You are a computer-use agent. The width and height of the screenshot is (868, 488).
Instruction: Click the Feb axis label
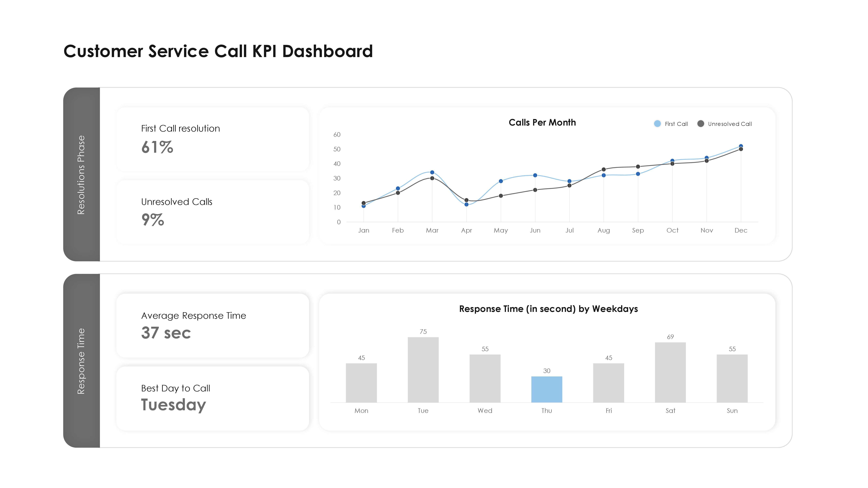398,230
